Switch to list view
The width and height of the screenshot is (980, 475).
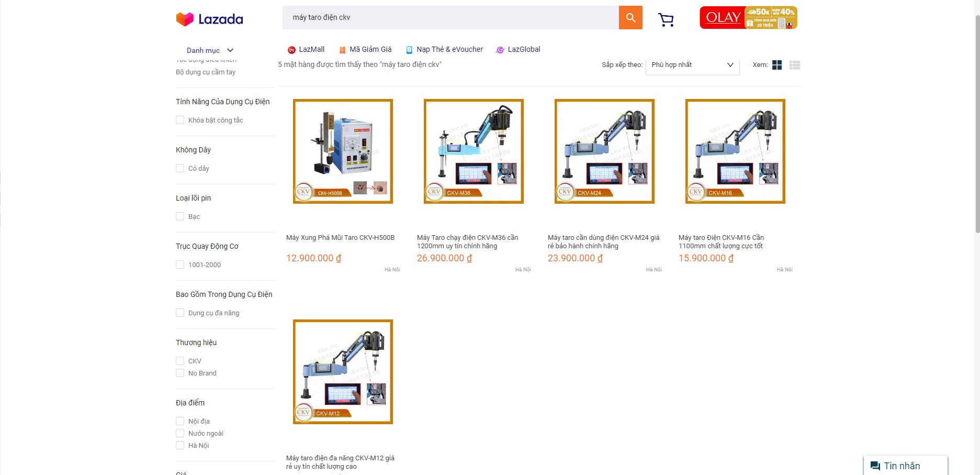(795, 65)
